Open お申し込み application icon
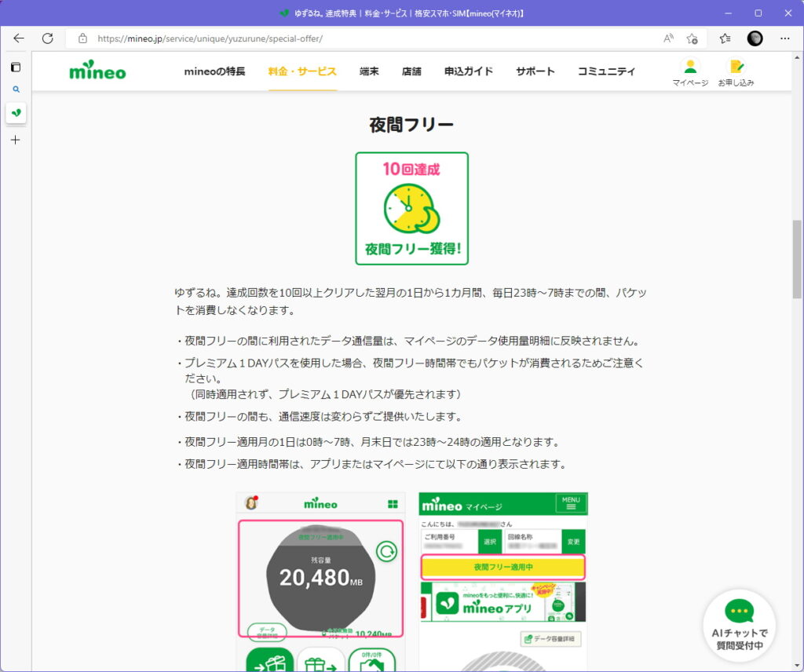Image resolution: width=804 pixels, height=672 pixels. 736,72
